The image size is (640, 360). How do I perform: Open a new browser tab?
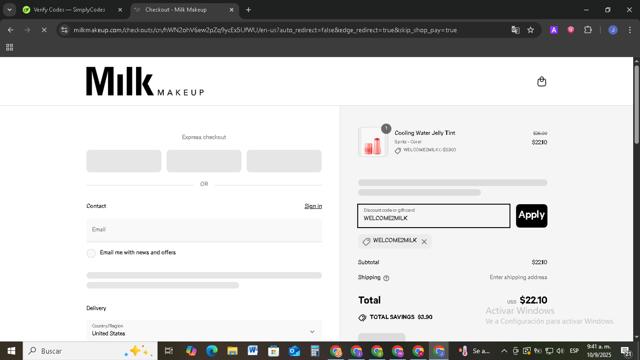click(248, 10)
